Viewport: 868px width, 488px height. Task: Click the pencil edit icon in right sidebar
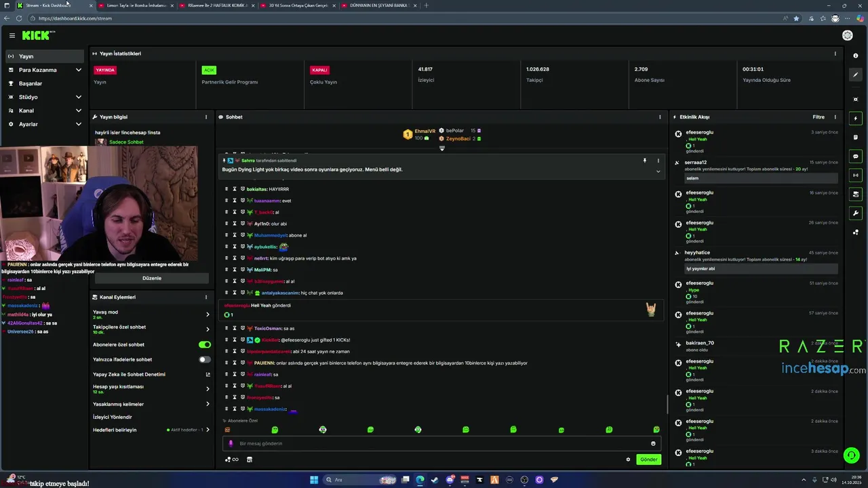856,75
